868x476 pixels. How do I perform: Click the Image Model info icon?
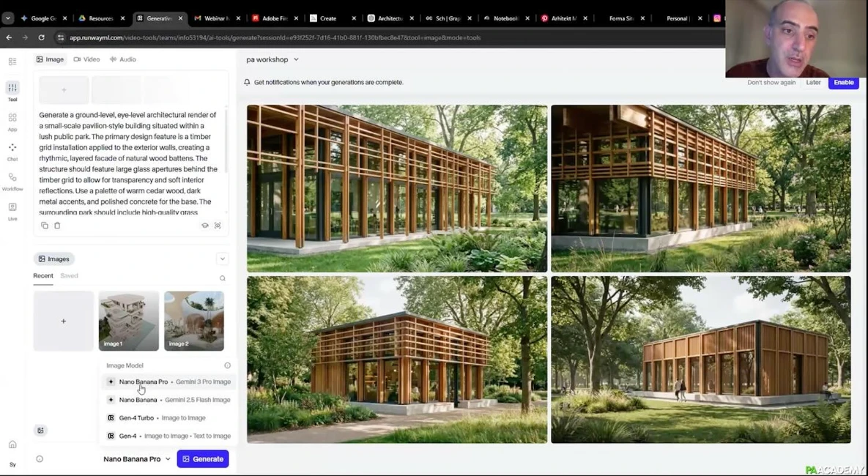(x=227, y=365)
